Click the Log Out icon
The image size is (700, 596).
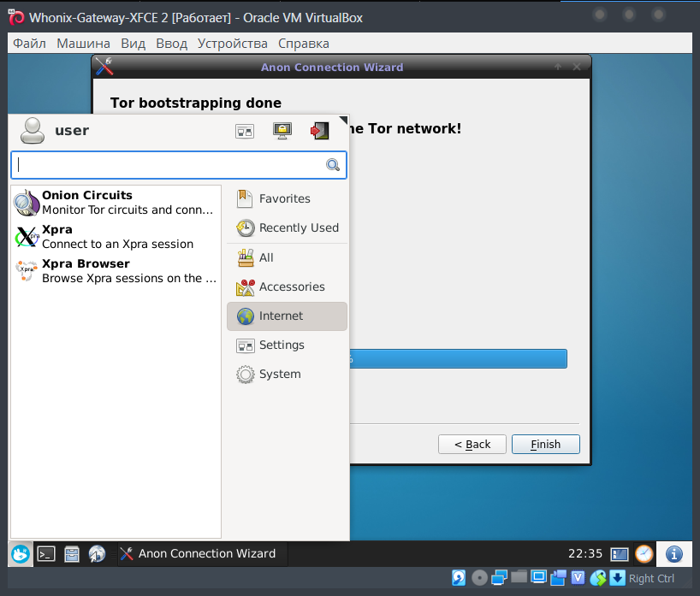point(319,131)
